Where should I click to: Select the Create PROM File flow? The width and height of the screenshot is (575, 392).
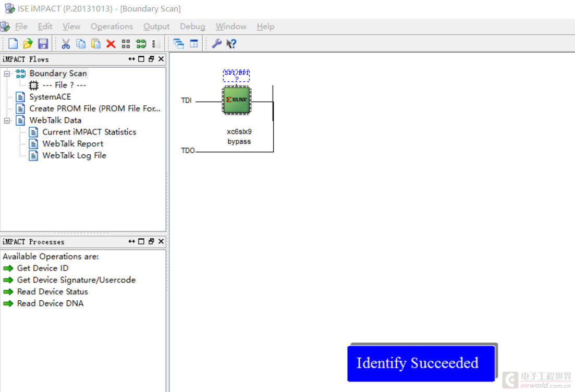coord(95,109)
